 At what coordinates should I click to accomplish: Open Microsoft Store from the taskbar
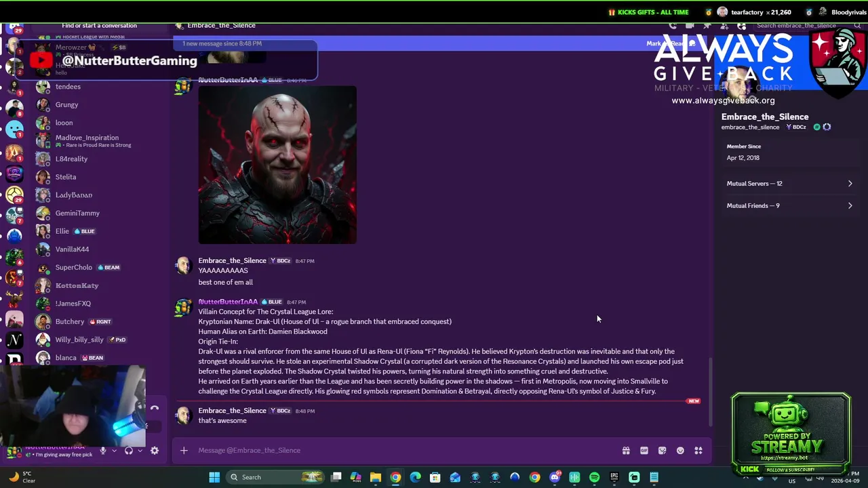point(435,477)
